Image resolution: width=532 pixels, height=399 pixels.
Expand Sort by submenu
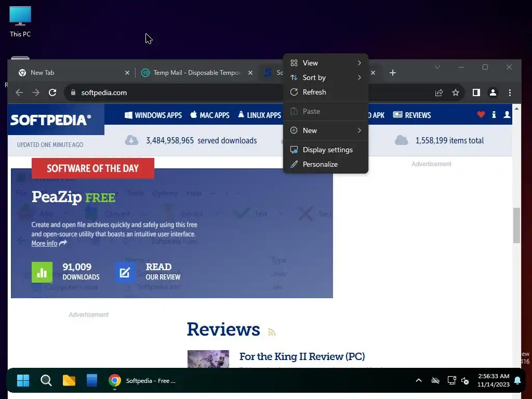coord(326,78)
